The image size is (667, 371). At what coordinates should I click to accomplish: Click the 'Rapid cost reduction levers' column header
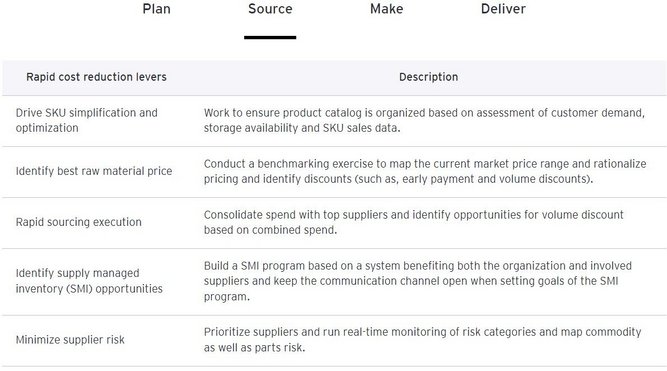click(97, 77)
